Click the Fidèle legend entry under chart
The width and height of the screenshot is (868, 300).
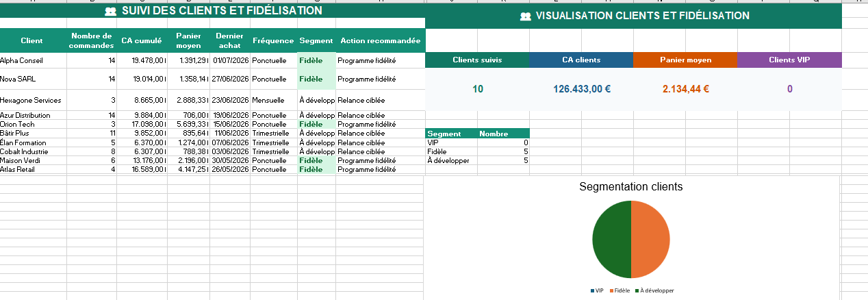[x=620, y=290]
